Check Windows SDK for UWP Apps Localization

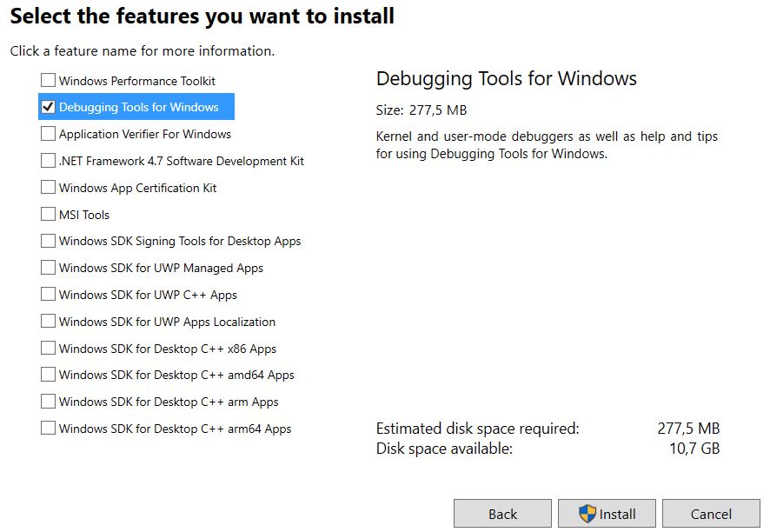click(48, 321)
